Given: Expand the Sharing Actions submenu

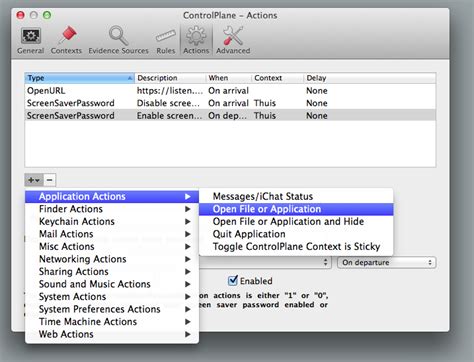Looking at the screenshot, I should (x=112, y=271).
